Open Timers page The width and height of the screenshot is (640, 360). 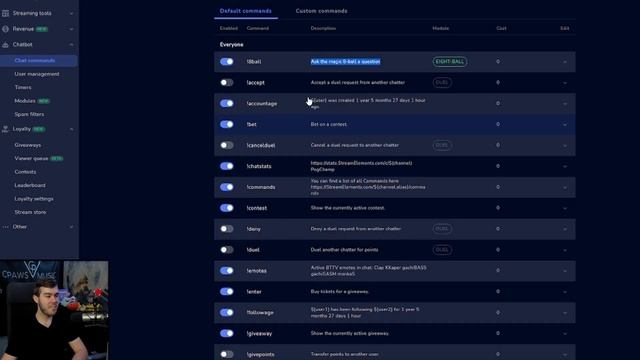click(x=23, y=87)
